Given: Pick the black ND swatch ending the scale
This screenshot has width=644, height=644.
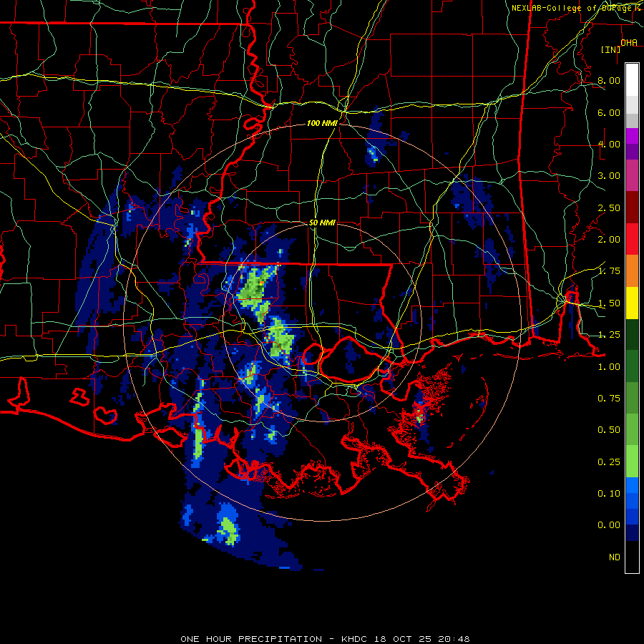Looking at the screenshot, I should (x=632, y=557).
